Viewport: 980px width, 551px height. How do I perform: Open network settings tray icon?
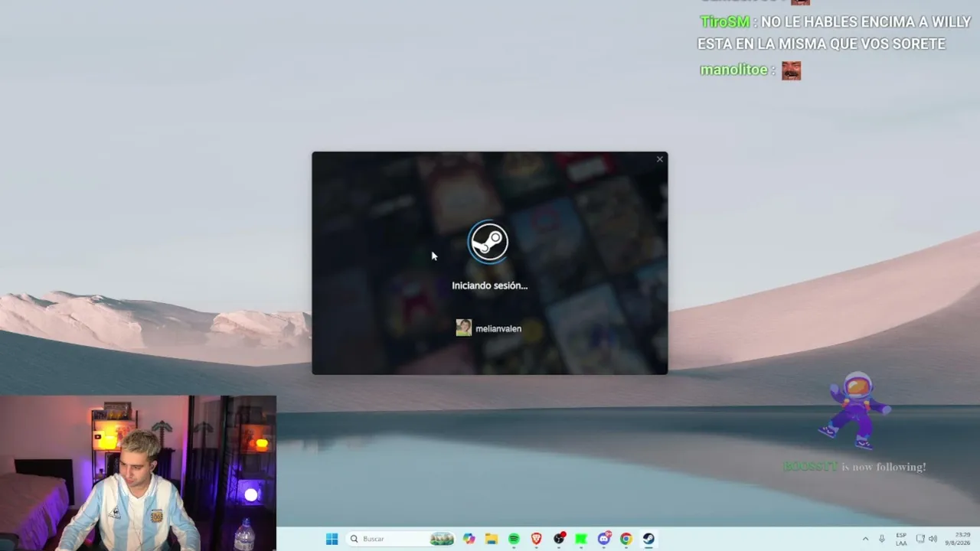pos(920,539)
